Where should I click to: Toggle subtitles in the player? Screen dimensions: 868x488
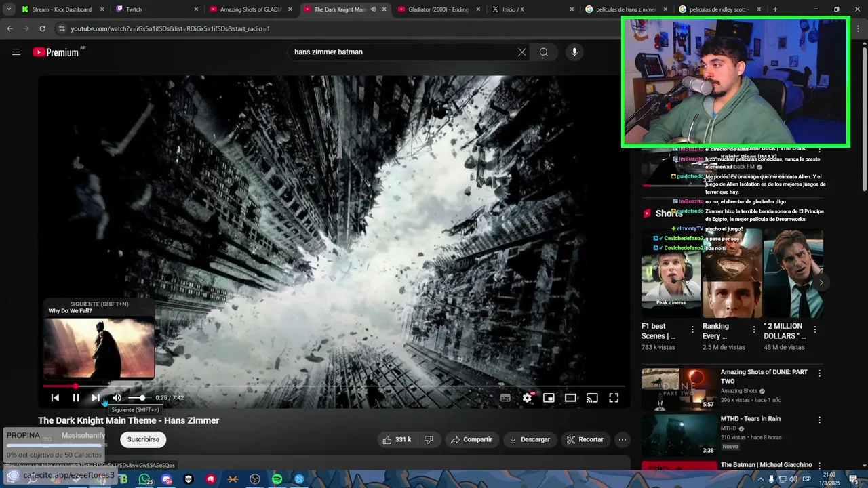(505, 398)
